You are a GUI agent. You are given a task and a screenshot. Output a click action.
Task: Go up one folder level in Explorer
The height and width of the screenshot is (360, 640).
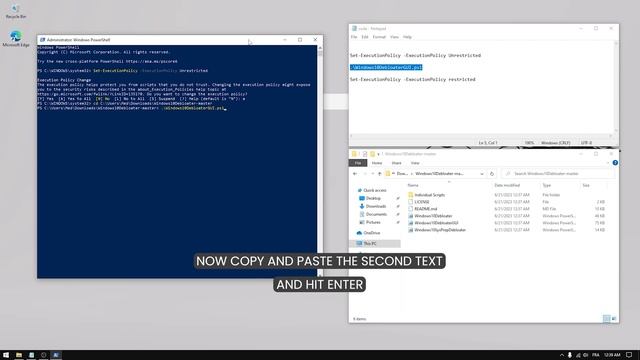click(380, 173)
